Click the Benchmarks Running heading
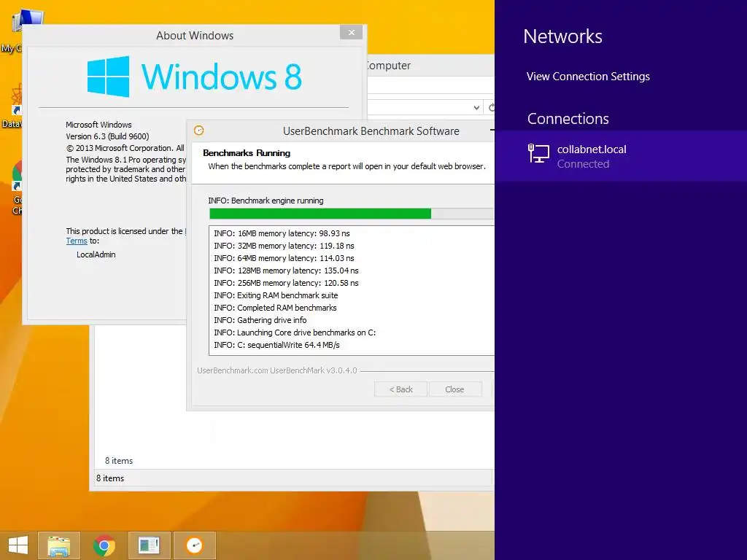 tap(247, 153)
